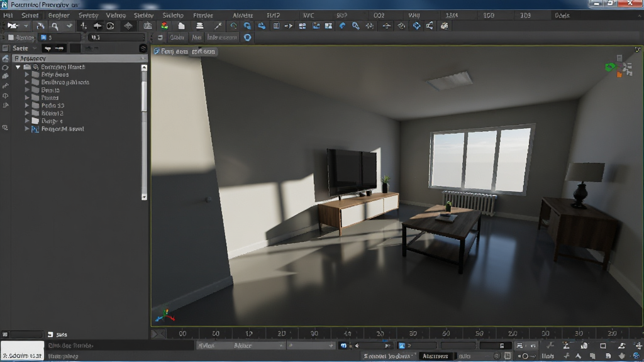This screenshot has width=644, height=362.
Task: Click the blue diamond icon in toolbar
Action: [x=416, y=26]
